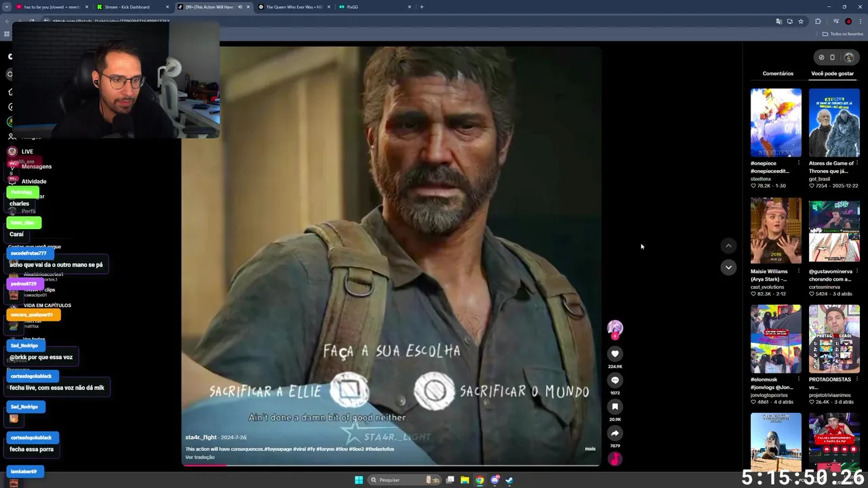
Task: Seek using the video progress bar
Action: [391, 465]
